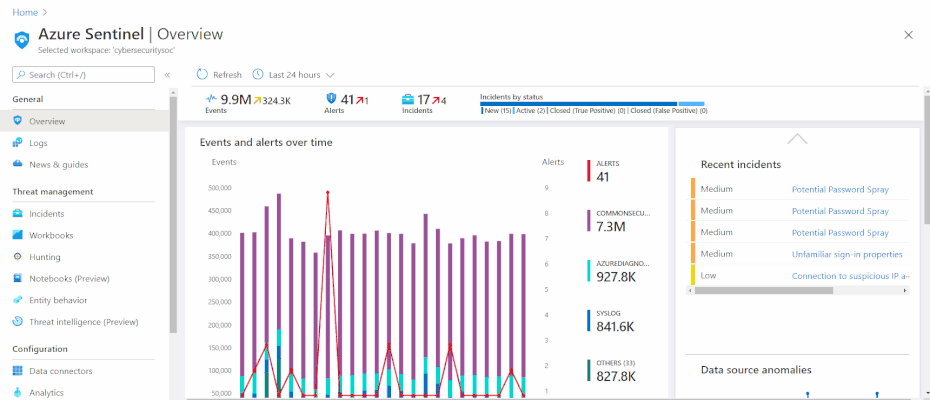Click the Notebooks (Preview) icon
Screen dimensions: 930x400
click(x=18, y=278)
